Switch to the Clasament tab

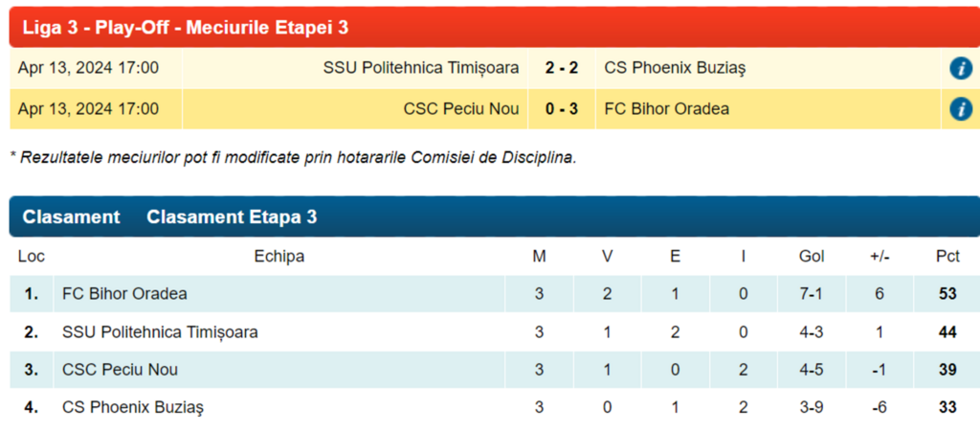click(x=71, y=217)
